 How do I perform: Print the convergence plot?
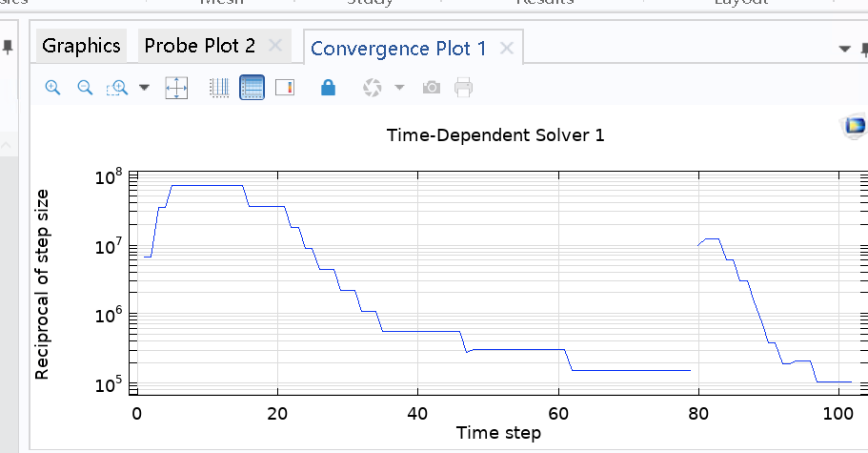click(463, 88)
